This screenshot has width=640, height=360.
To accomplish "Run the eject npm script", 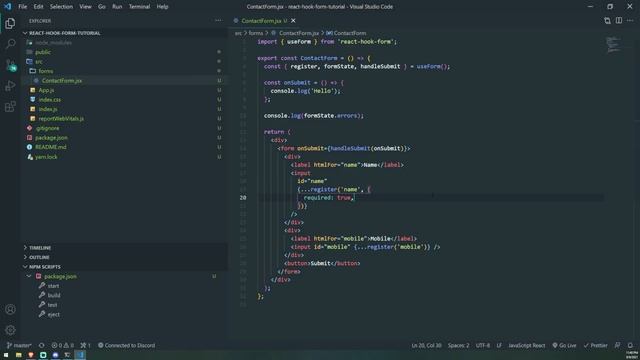I will [53, 314].
